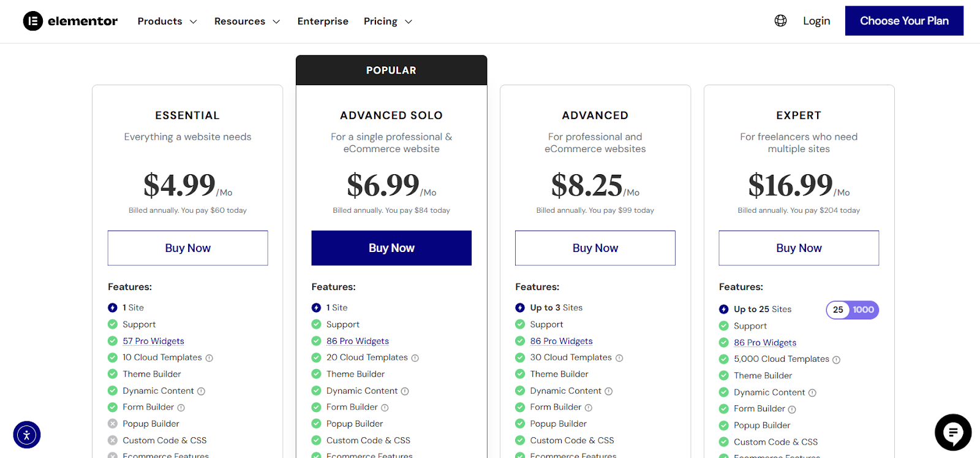Click 'Billed annually. You pay $99 today'
Screen dimensions: 980x458
pyautogui.click(x=595, y=210)
